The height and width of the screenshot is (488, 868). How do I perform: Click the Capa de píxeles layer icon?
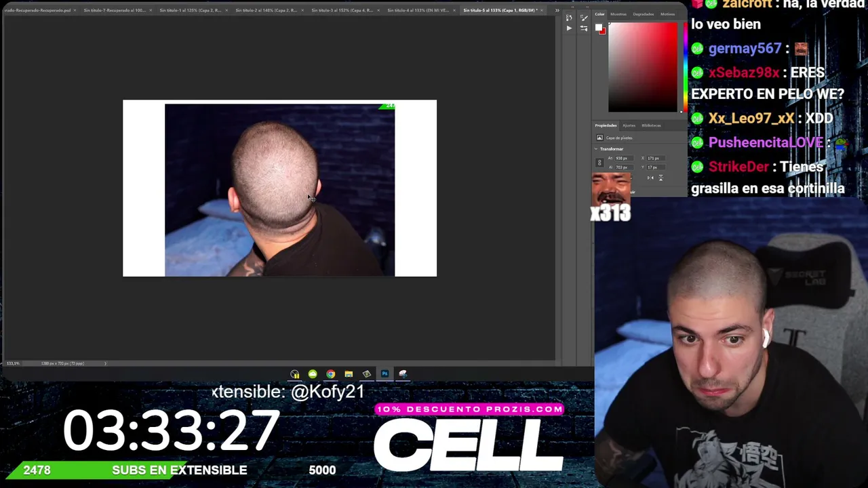(599, 138)
